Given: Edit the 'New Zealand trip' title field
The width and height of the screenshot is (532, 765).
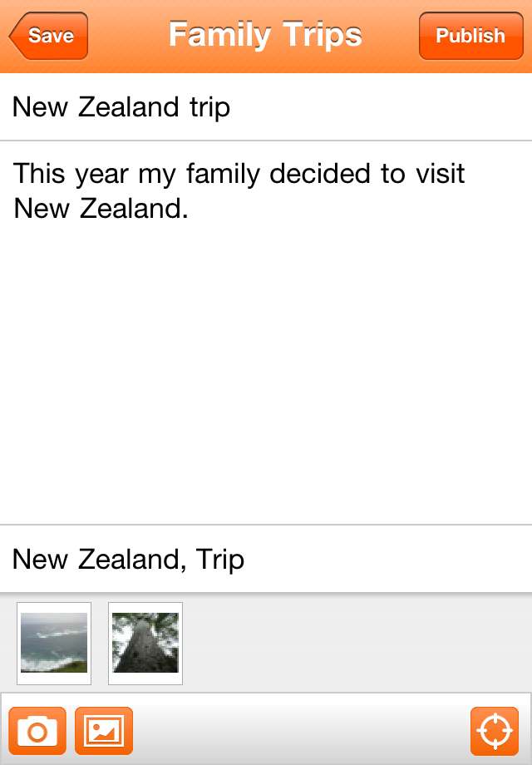Looking at the screenshot, I should [266, 107].
